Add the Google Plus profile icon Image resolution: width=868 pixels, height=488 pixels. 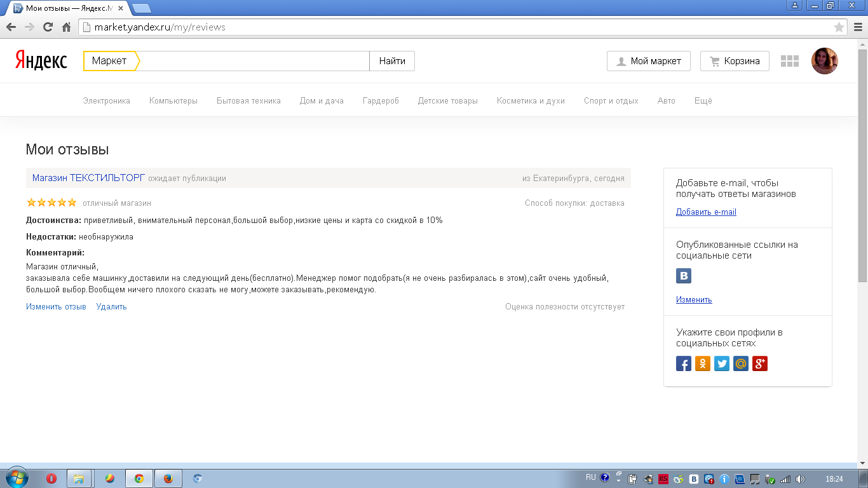point(760,363)
